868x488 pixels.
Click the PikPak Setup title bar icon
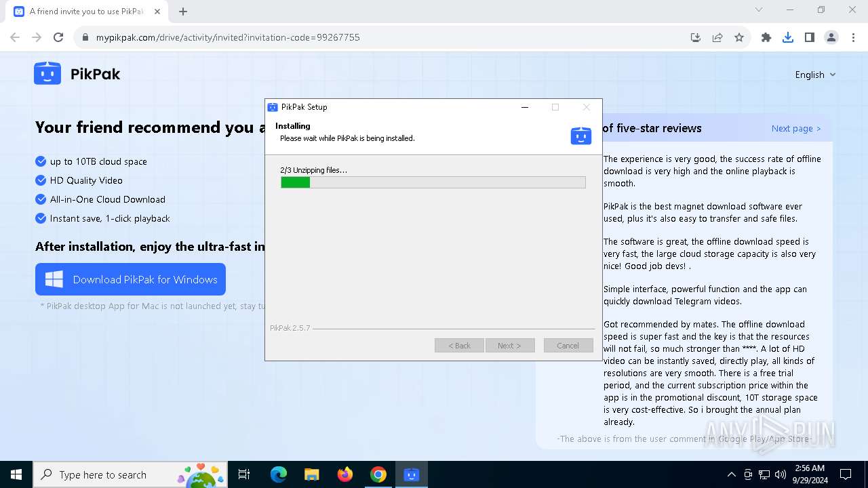(x=273, y=107)
